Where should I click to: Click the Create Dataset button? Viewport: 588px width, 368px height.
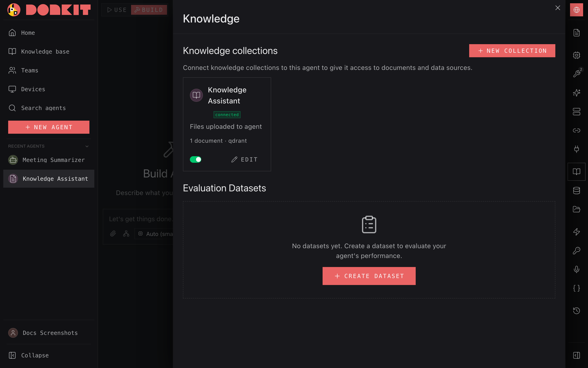(369, 276)
